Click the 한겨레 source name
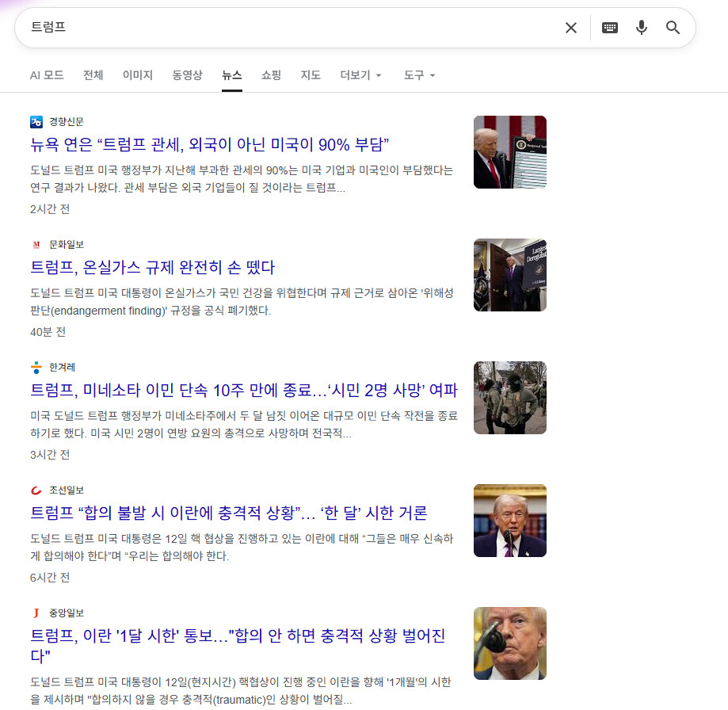The width and height of the screenshot is (728, 710). 63,368
